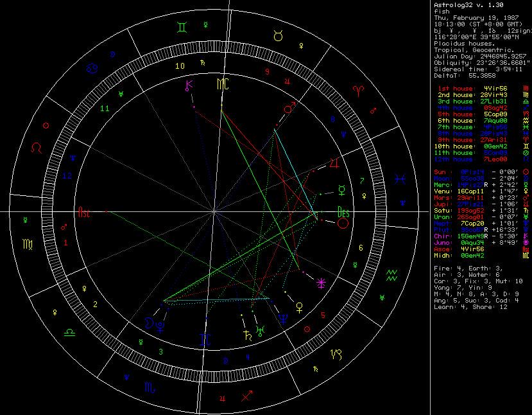
Task: Click the yellow MC midheaven label
Action: click(222, 84)
